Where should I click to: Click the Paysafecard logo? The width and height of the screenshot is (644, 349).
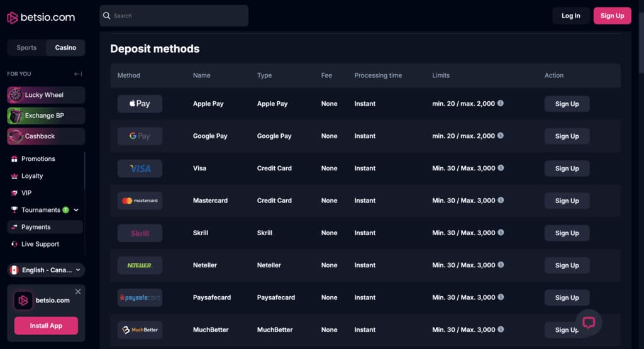coord(140,297)
